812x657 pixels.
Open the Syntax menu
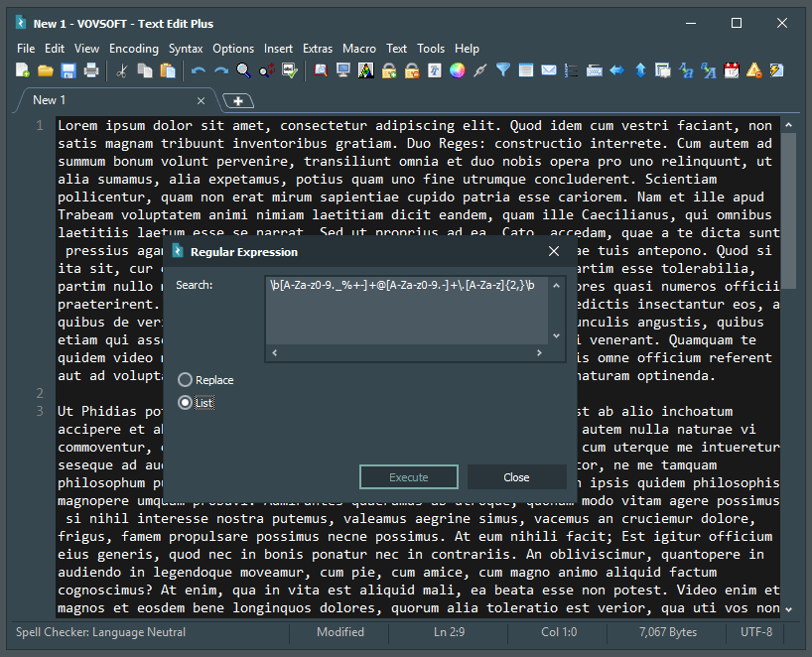186,49
